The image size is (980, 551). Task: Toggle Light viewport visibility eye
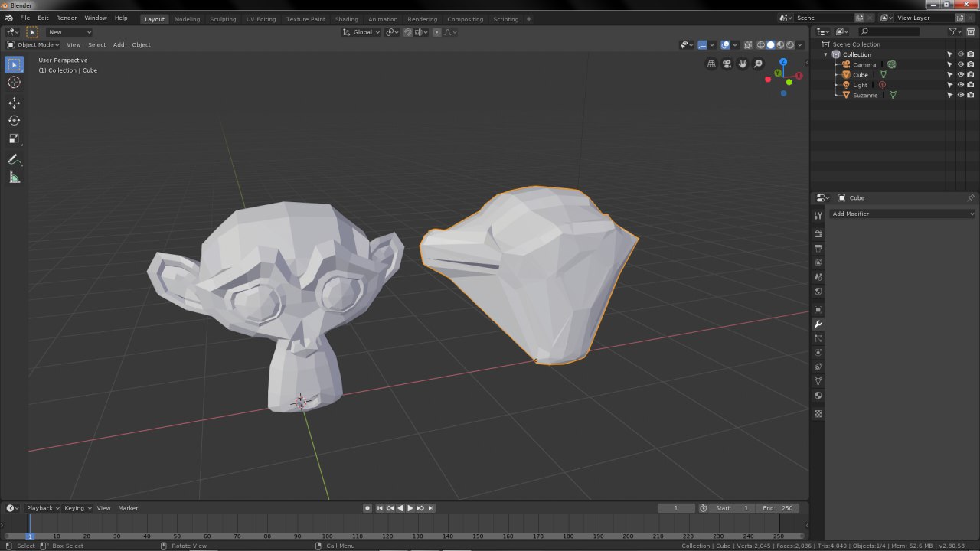[960, 85]
